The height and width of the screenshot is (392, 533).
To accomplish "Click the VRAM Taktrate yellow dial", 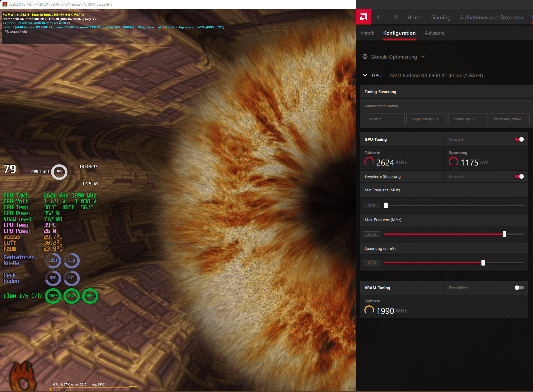I will (369, 311).
